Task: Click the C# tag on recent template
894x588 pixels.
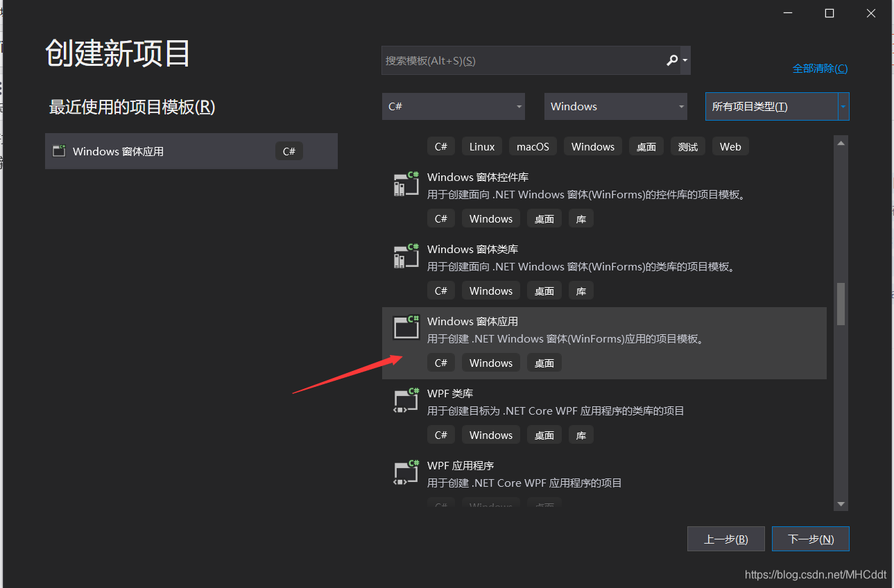Action: [x=289, y=151]
